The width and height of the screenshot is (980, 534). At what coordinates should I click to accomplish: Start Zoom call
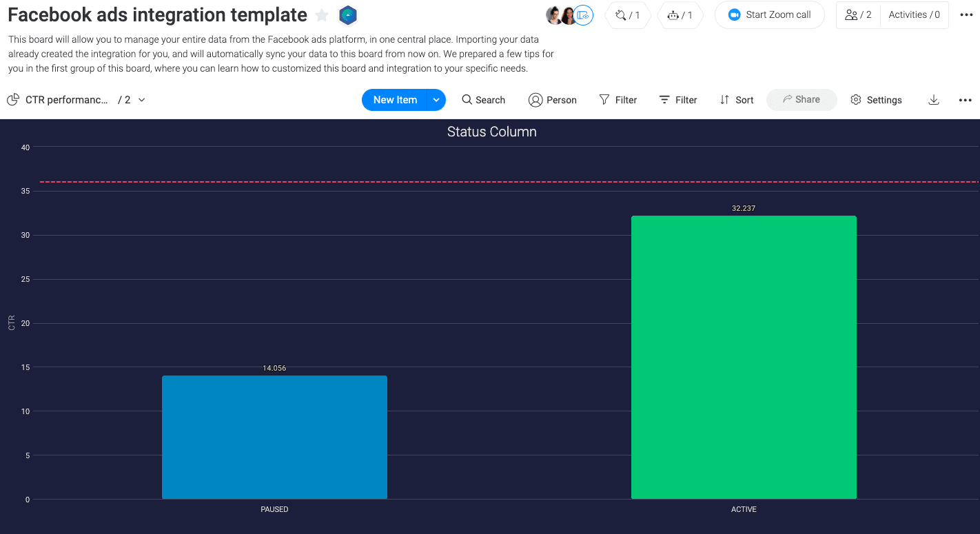[x=770, y=15]
